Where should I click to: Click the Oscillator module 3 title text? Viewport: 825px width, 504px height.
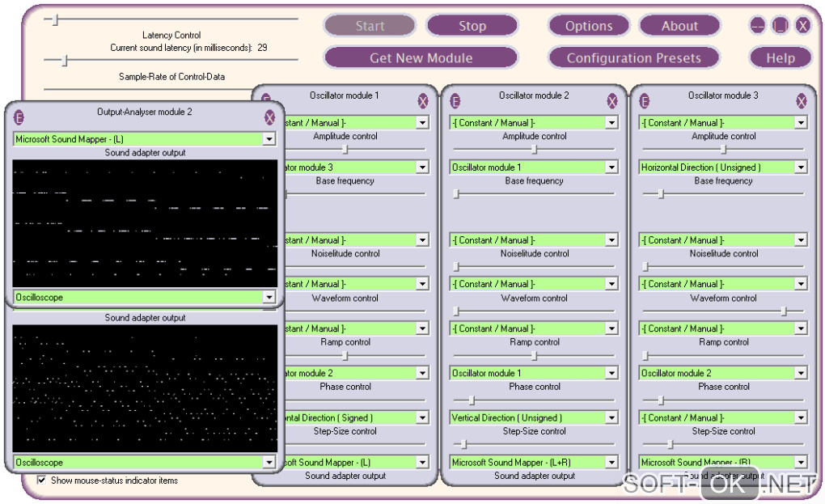pos(723,95)
